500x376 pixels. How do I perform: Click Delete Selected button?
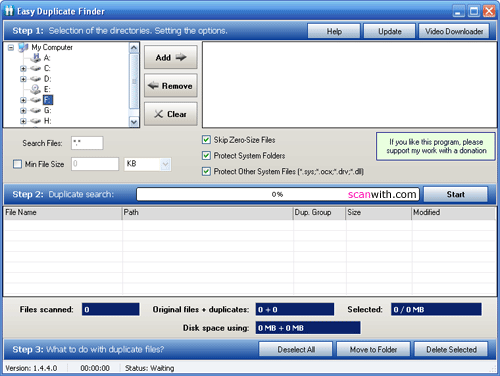(451, 349)
